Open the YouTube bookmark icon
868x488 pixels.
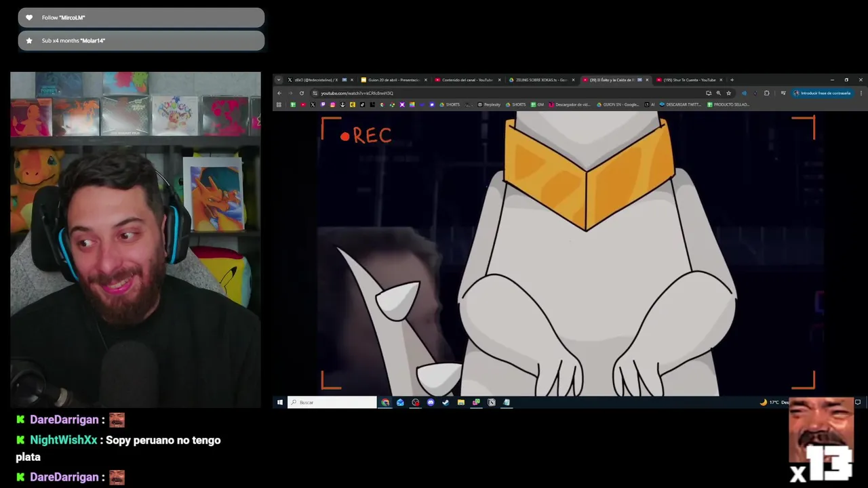coord(303,104)
